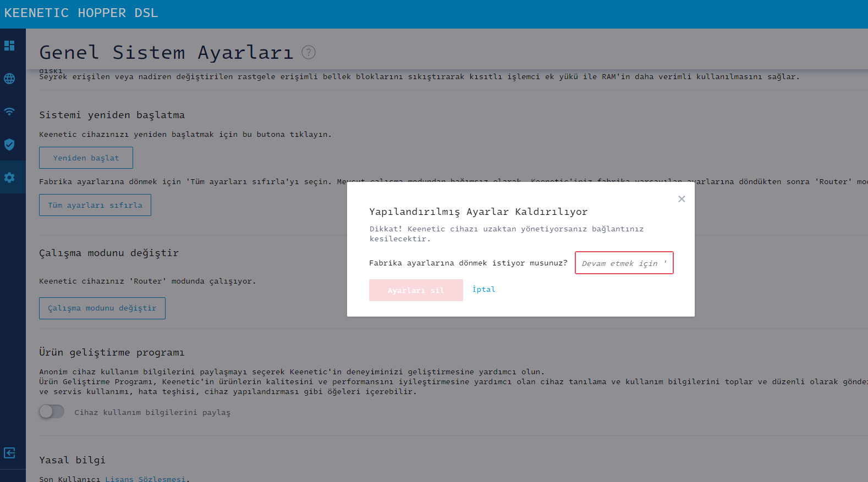Open help icon next to Genel Sistem Ayarları
This screenshot has height=482, width=868.
pyautogui.click(x=309, y=52)
